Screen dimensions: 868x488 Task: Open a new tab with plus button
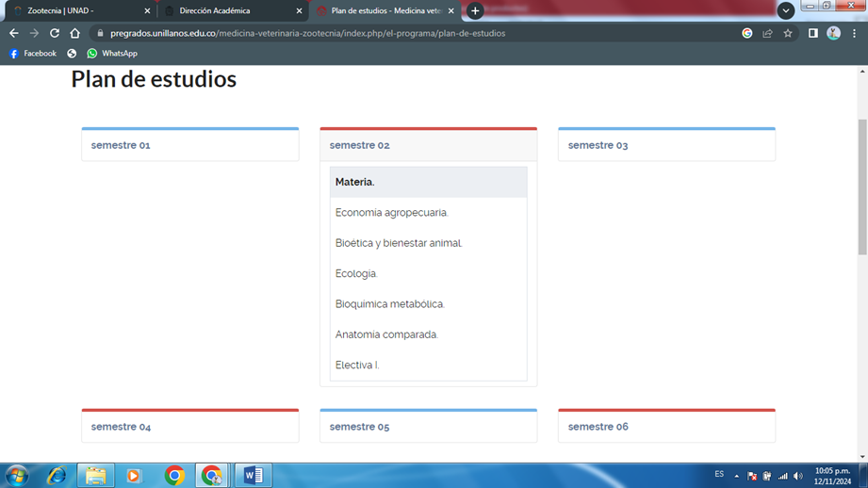(x=475, y=11)
